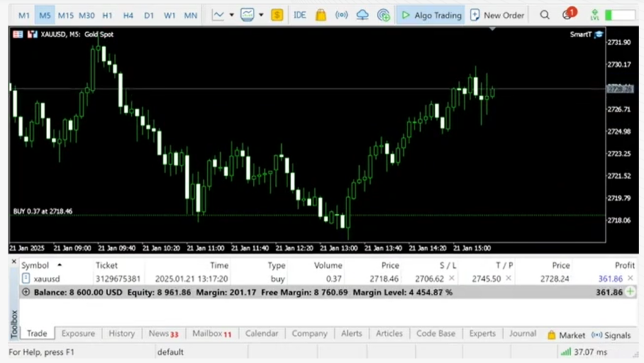This screenshot has width=644, height=363.
Task: Click the Market shopping bag toolbar icon
Action: (x=321, y=14)
